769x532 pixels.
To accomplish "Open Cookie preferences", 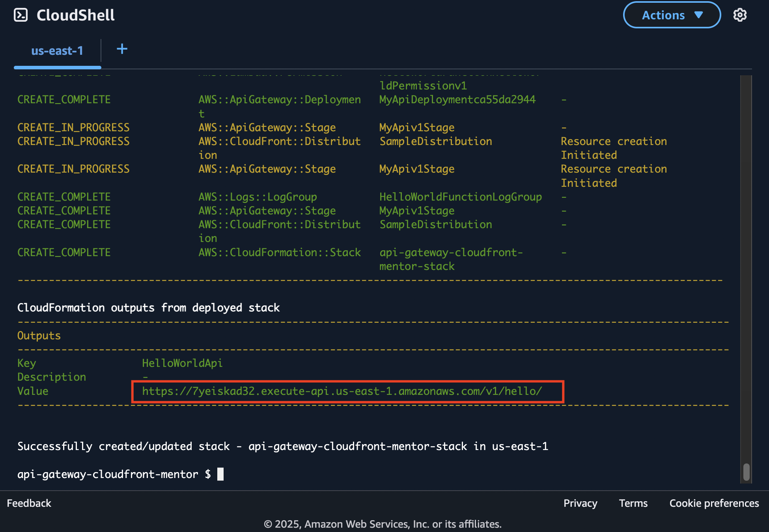I will [x=714, y=503].
